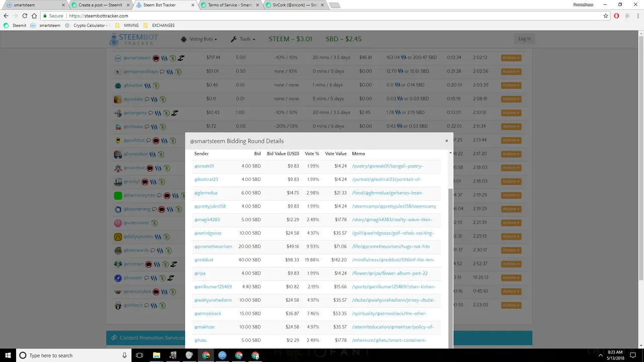This screenshot has height=362, width=644.
Task: Open File Explorer from taskbar
Action: coord(156,355)
